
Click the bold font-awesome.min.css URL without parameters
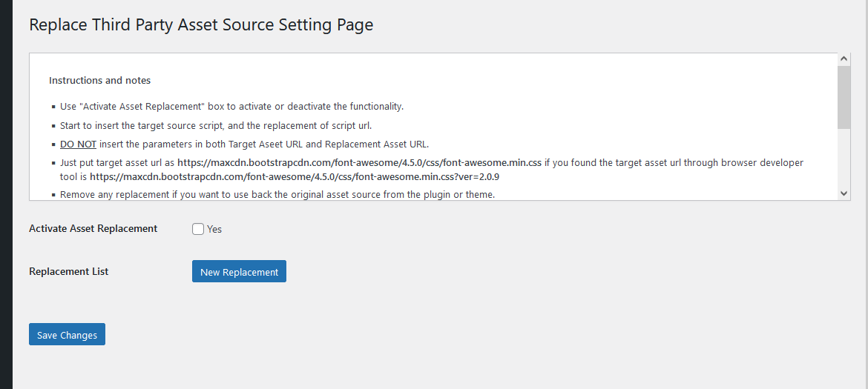click(359, 163)
